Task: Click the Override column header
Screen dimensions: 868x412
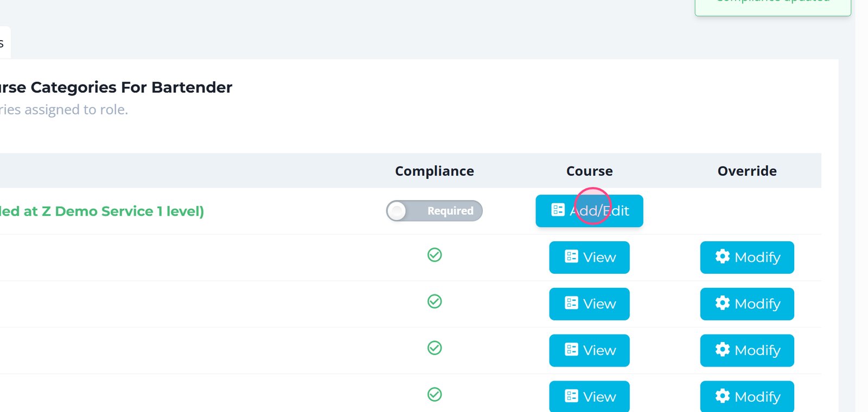Action: coord(747,171)
